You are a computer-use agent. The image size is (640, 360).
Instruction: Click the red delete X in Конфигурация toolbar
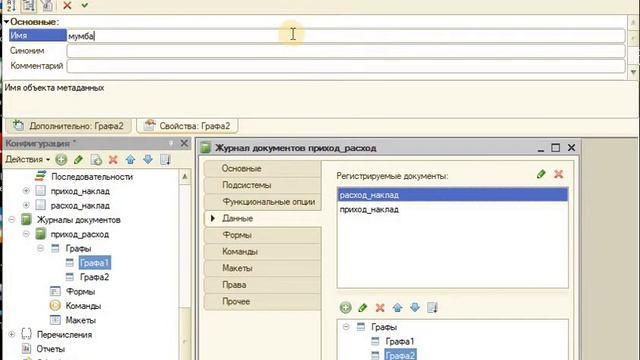(113, 160)
